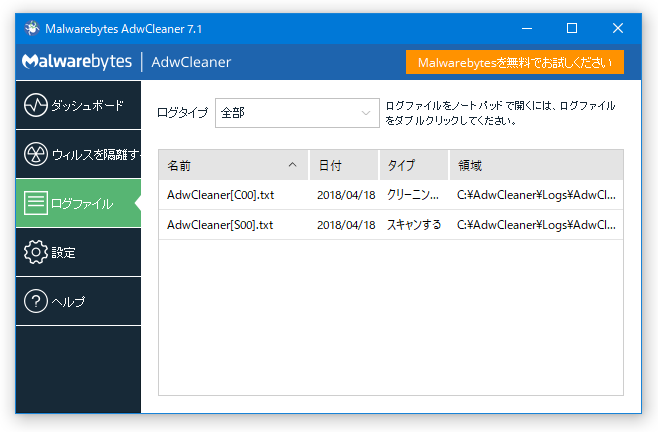Click the orange Malwarebytes free trial button
Image resolution: width=658 pixels, height=432 pixels.
(x=514, y=62)
